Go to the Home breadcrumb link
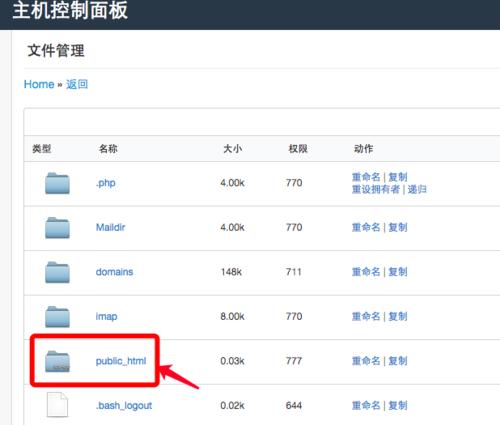500x425 pixels. coord(39,84)
